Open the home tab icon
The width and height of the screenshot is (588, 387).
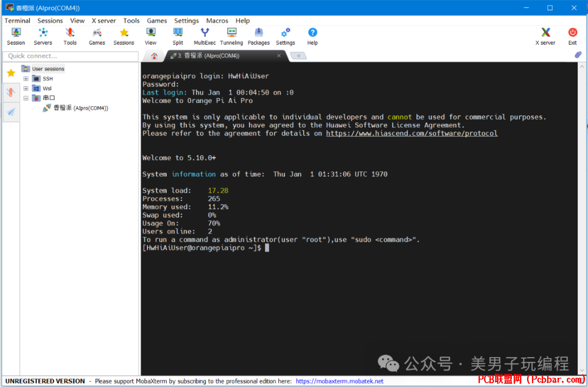click(154, 56)
